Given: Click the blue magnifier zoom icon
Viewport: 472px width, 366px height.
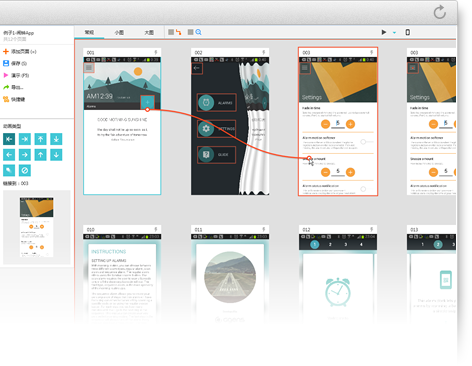Looking at the screenshot, I should click(198, 32).
